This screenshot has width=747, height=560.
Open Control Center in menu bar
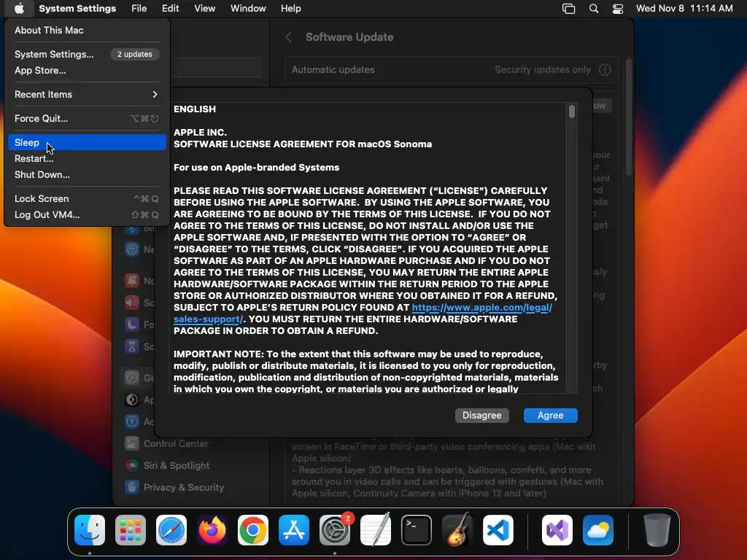(x=618, y=9)
